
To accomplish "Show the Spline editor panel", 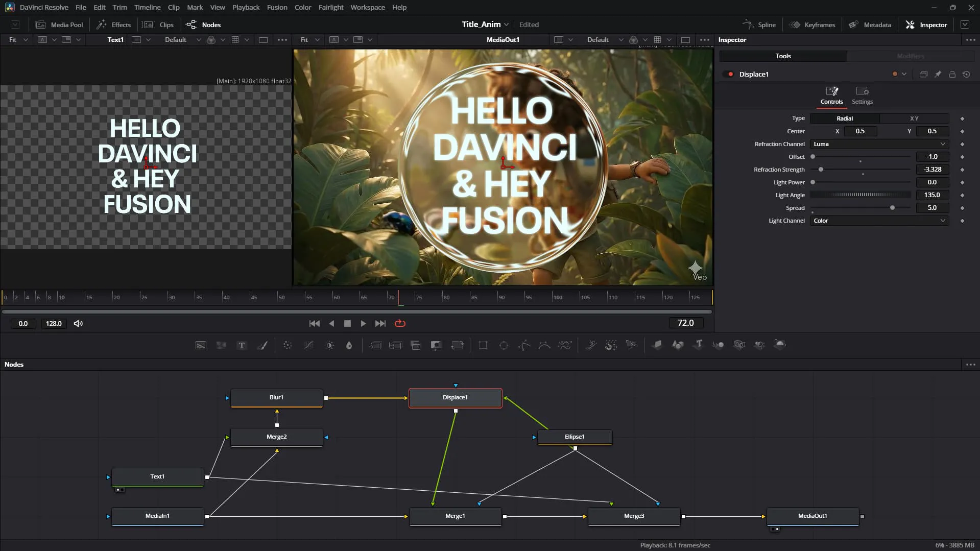I will coord(759,25).
